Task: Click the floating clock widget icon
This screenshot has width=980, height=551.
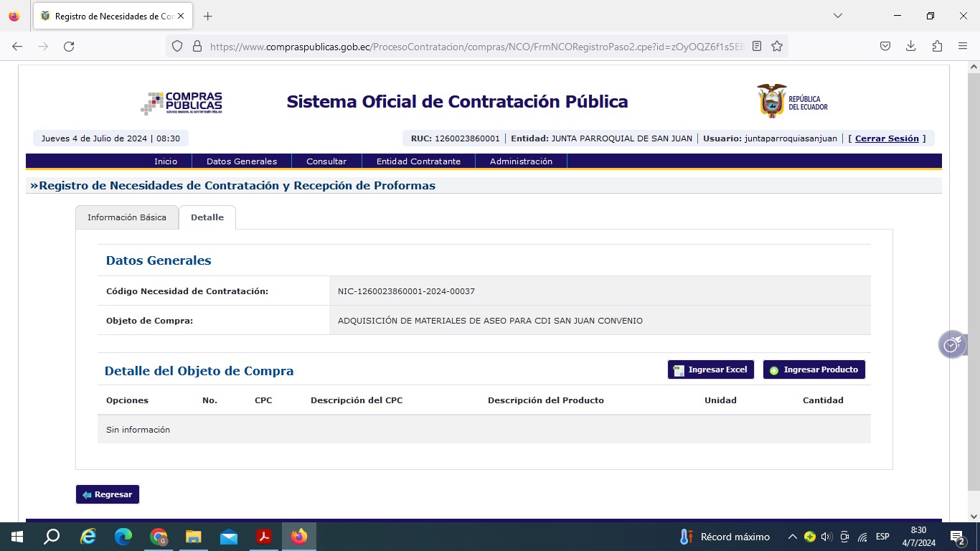Action: point(951,345)
